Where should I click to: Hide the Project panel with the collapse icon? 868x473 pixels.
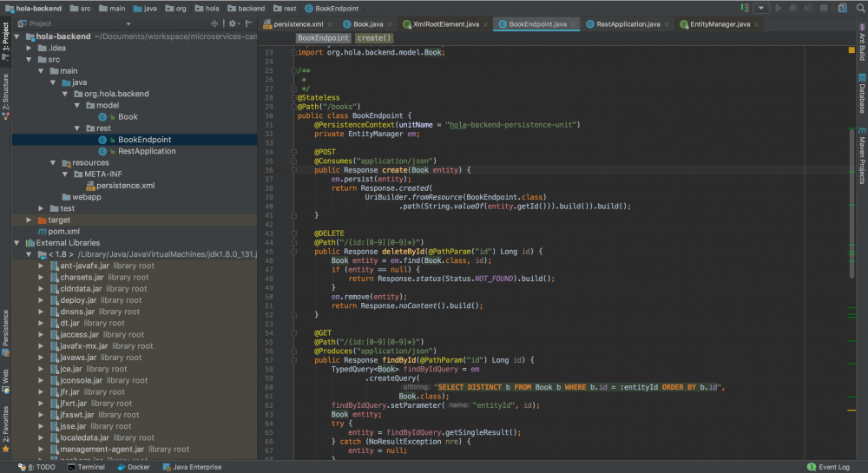tap(250, 23)
